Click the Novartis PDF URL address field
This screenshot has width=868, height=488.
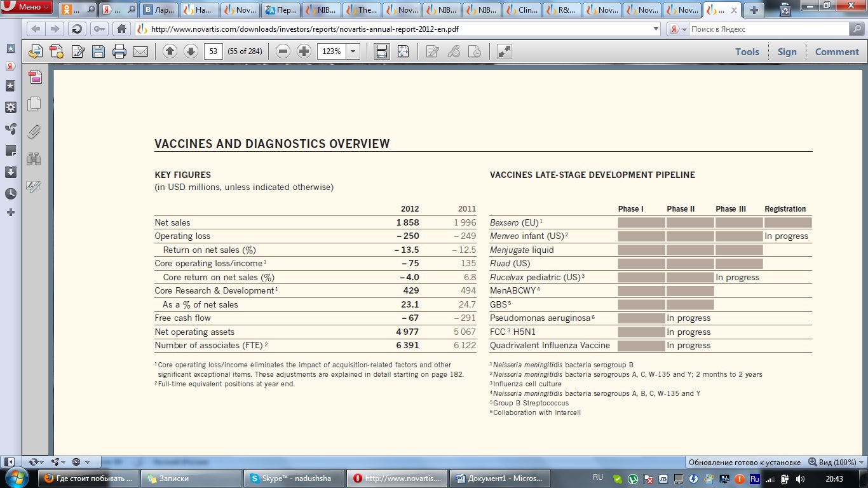tap(397, 29)
